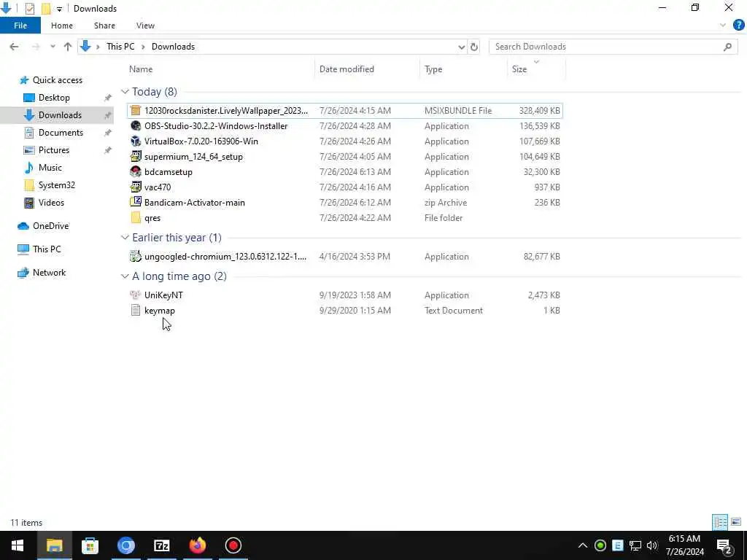Viewport: 747px width, 560px height.
Task: Select This PC in the navigation pane
Action: [x=47, y=249]
